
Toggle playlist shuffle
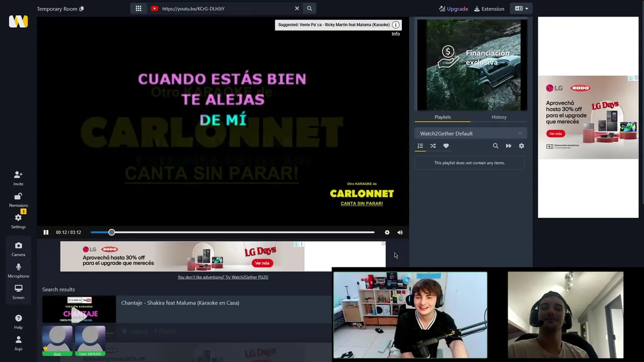(433, 146)
